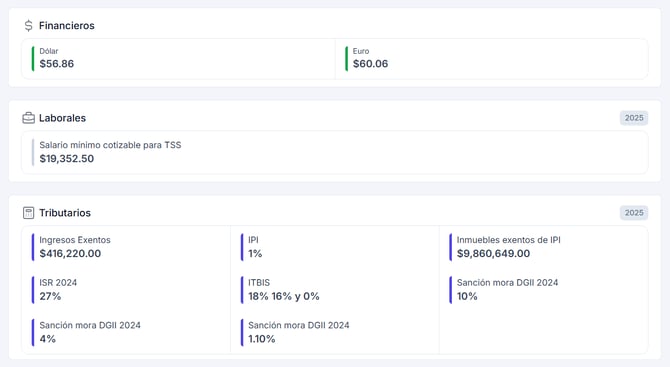Click the Financieros section heading
The width and height of the screenshot is (670, 367).
point(67,26)
